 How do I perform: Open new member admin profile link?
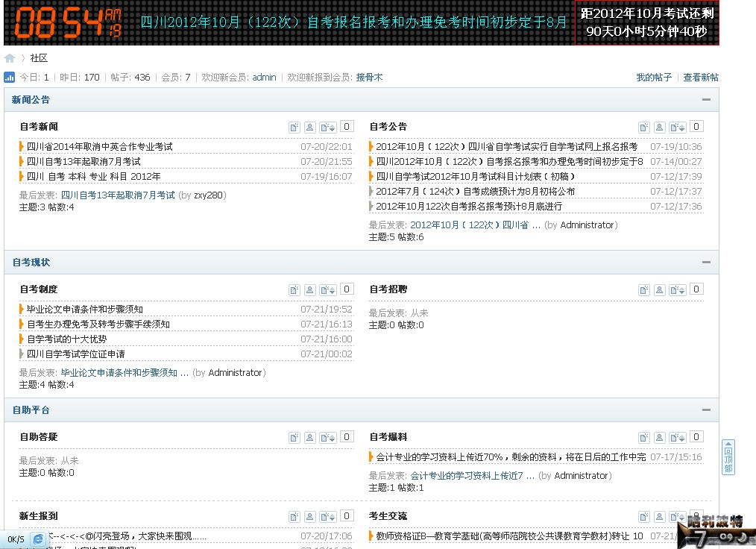pyautogui.click(x=264, y=77)
